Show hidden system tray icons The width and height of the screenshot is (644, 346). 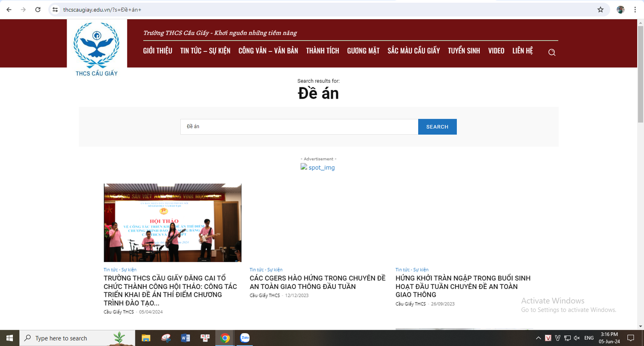tap(538, 338)
